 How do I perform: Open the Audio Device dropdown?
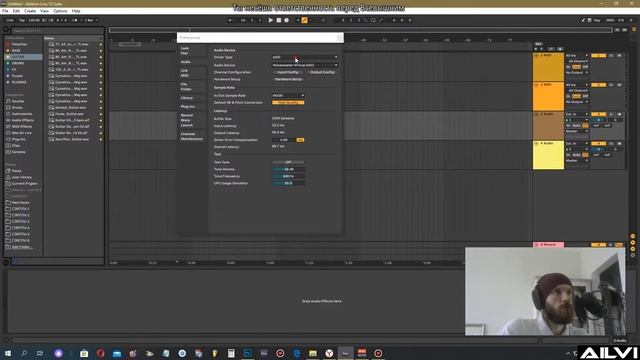[x=305, y=65]
